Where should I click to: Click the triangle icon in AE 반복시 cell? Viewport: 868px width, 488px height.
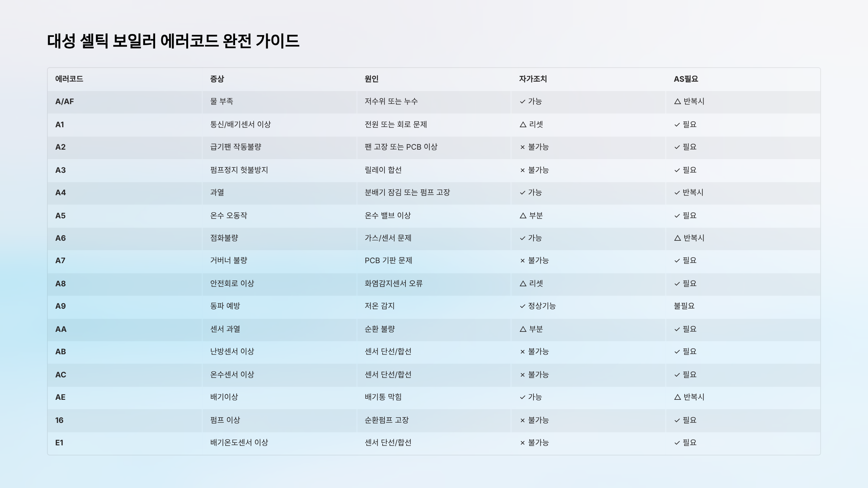pyautogui.click(x=677, y=397)
